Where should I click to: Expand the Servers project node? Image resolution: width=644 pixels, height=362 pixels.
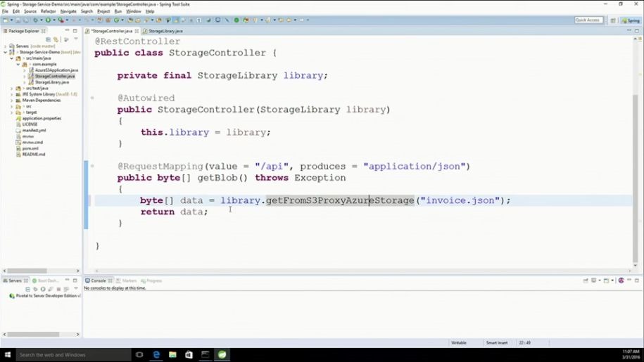[x=6, y=46]
